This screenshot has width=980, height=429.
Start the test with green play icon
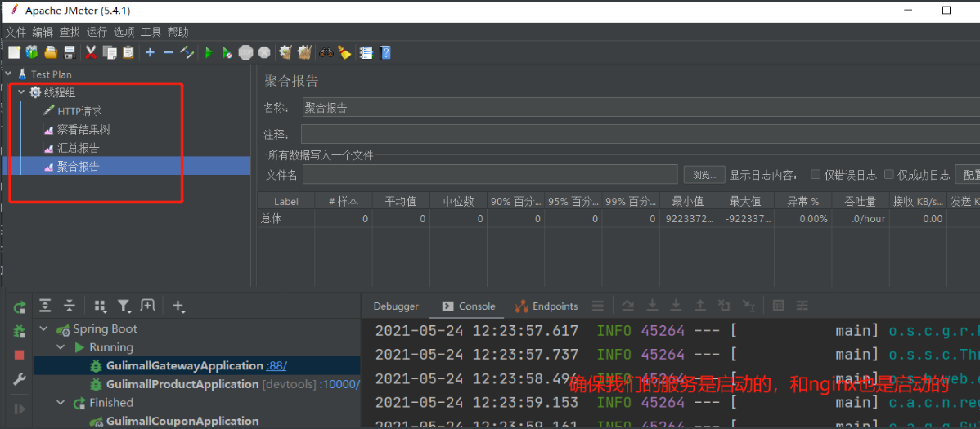pyautogui.click(x=209, y=53)
